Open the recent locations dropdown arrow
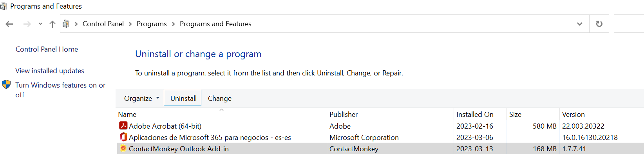The image size is (644, 154). (40, 24)
